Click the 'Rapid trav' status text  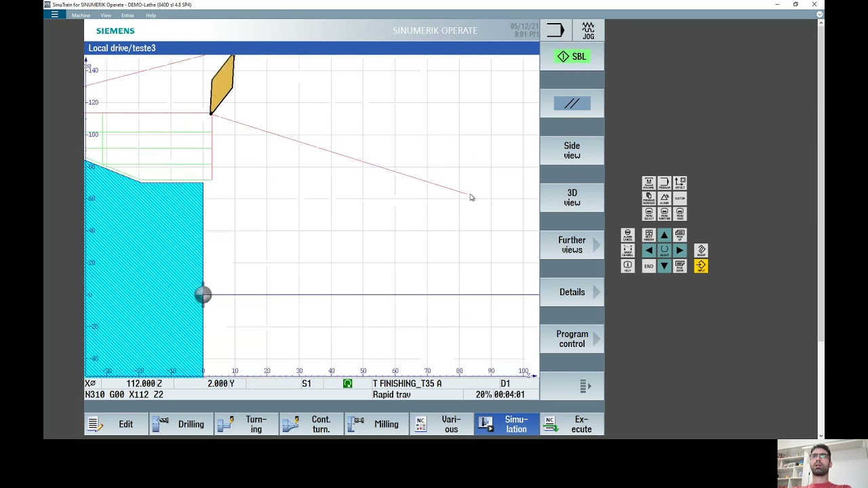[391, 394]
